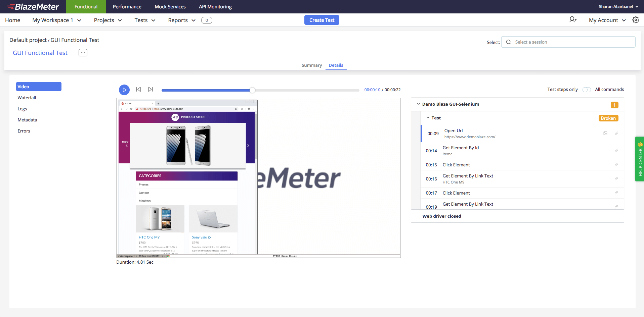Click the recorded video preview frame
The height and width of the screenshot is (317, 644).
click(x=258, y=178)
